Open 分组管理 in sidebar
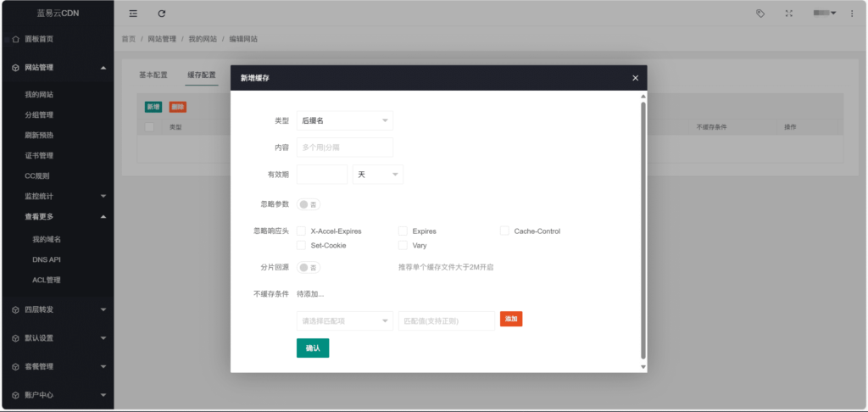 tap(39, 115)
